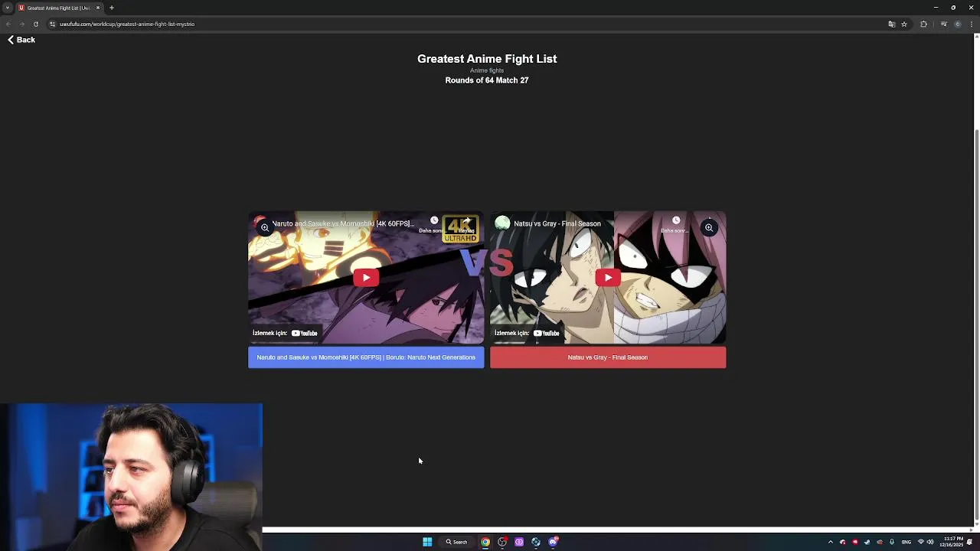Screen dimensions: 980x551
Task: Open the Natsu vs Gray video title link
Action: click(557, 223)
